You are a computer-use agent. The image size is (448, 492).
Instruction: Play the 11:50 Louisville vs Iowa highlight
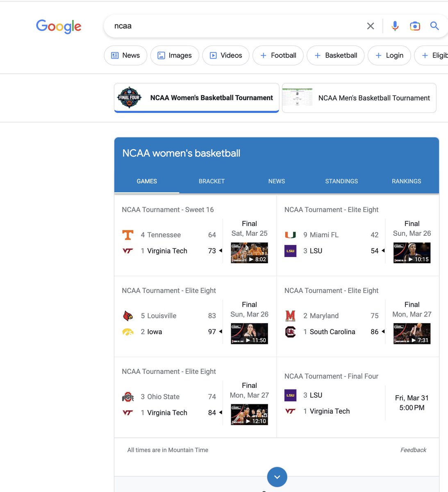point(249,334)
